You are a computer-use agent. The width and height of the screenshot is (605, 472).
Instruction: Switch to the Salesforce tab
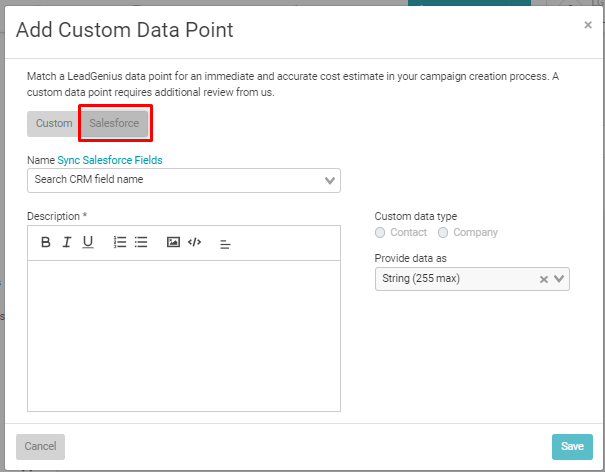click(114, 123)
